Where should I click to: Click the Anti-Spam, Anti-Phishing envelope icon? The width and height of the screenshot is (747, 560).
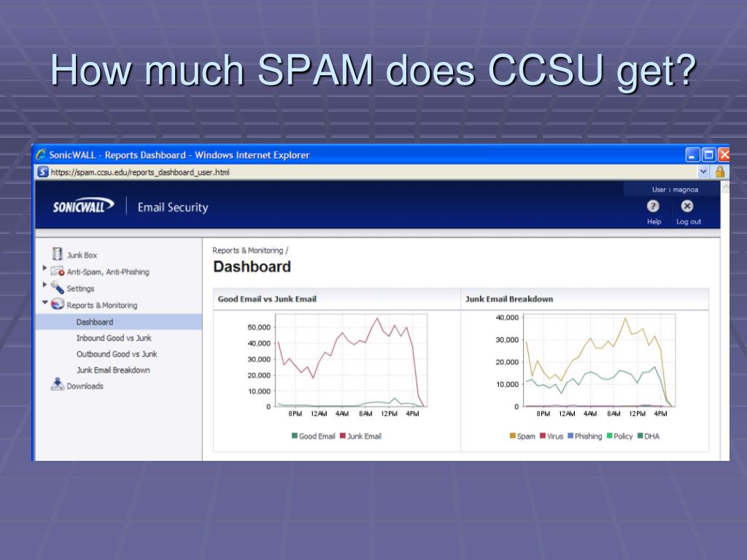pos(57,271)
